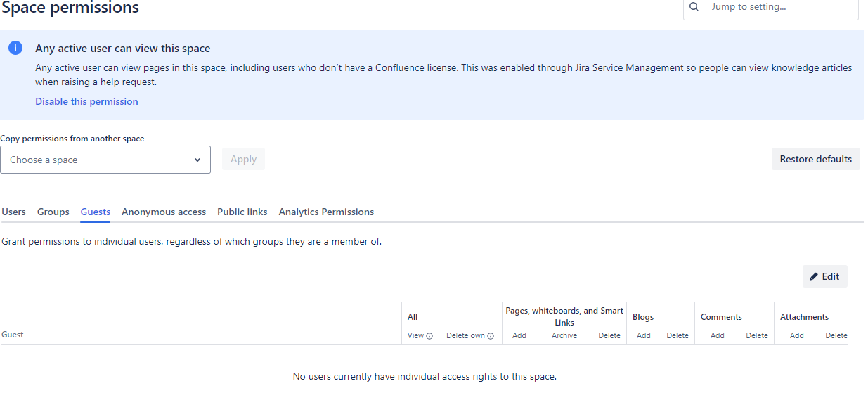Click the info icon next to Delete own
Viewport: 868px width, 412px height.
click(x=491, y=336)
